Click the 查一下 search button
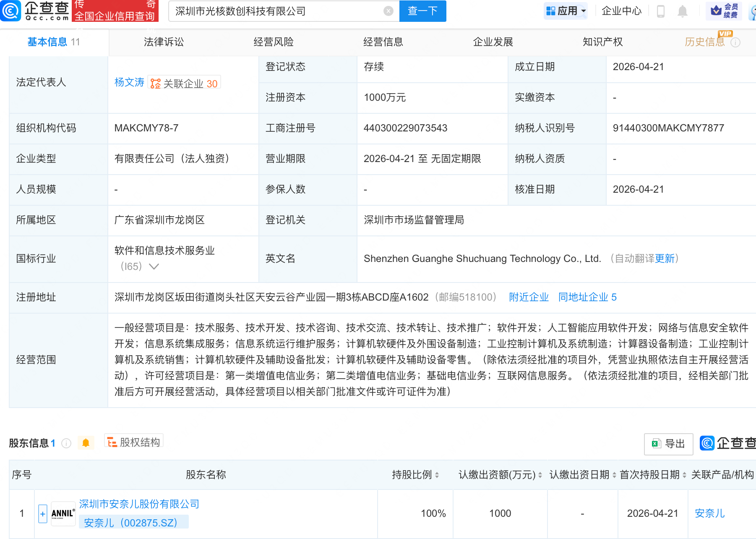Screen dimensions: 756x539 pos(422,11)
